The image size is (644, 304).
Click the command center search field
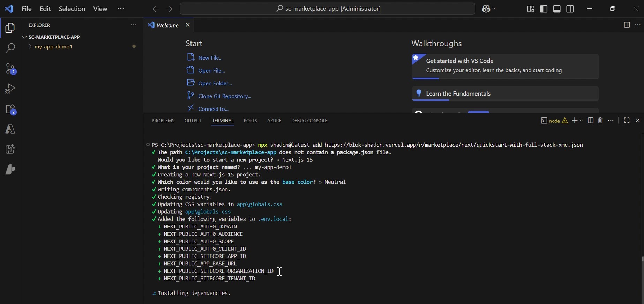coord(327,9)
